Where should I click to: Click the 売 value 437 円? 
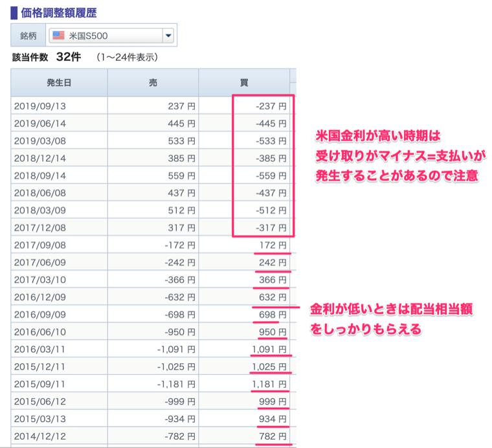click(x=181, y=193)
